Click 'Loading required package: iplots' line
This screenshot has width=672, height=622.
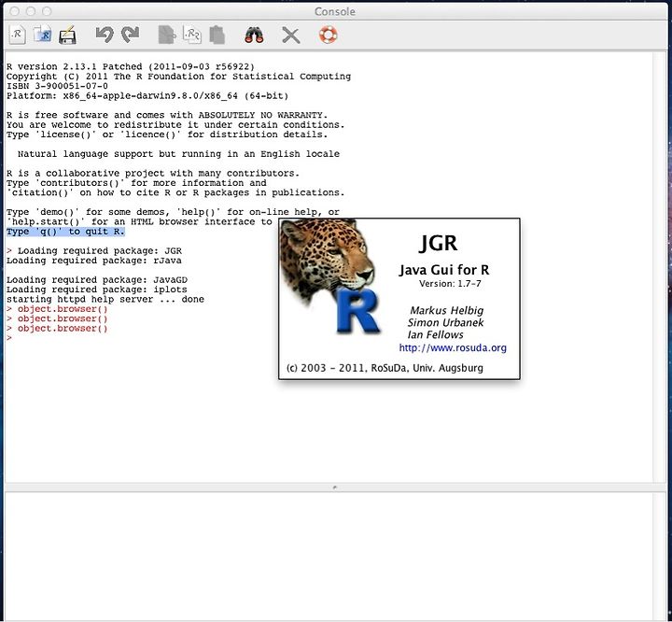point(97,290)
